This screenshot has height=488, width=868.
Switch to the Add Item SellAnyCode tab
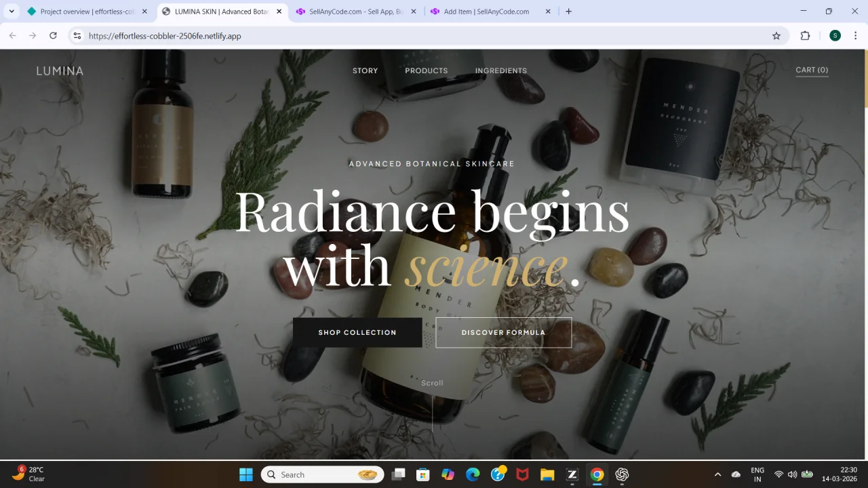point(490,12)
